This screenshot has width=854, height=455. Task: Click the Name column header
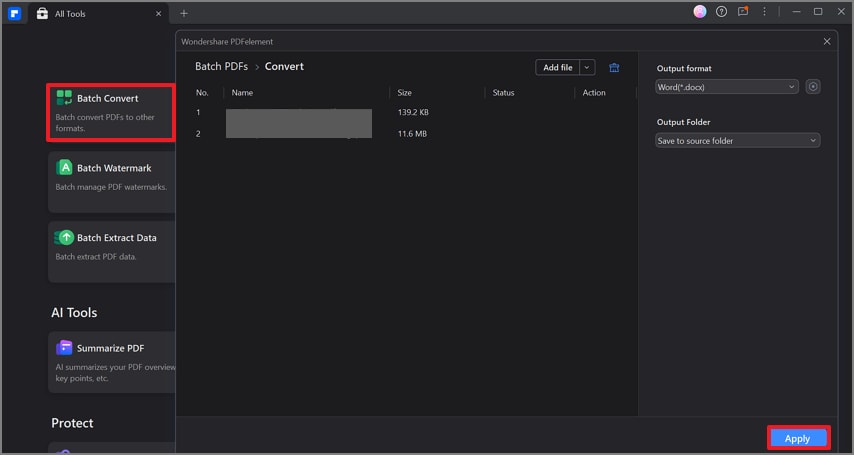pos(242,93)
